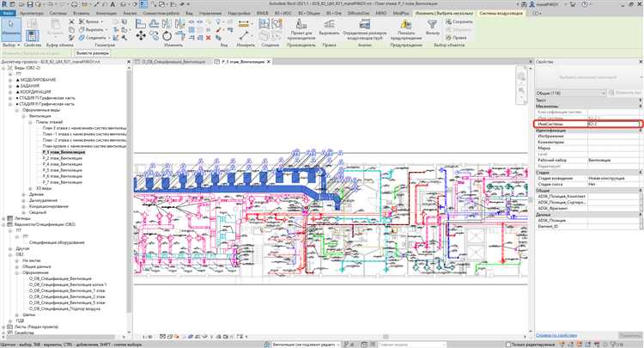
Task: Collapse the Планы этажей tree node
Action: 30,122
